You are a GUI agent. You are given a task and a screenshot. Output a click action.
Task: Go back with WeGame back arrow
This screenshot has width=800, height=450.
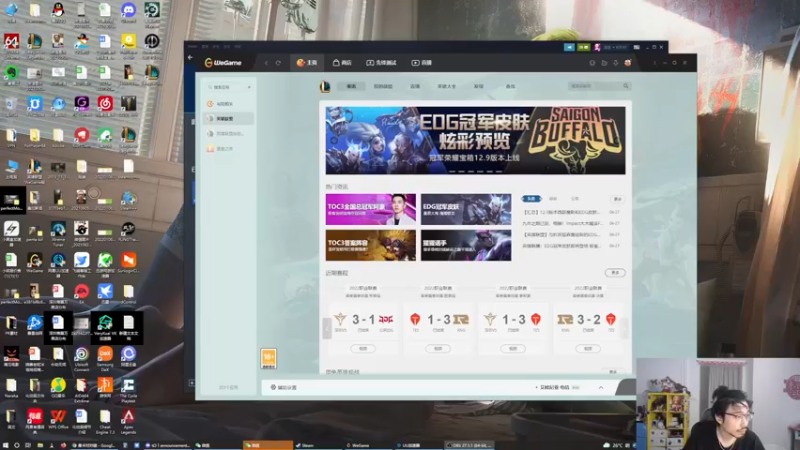point(266,63)
